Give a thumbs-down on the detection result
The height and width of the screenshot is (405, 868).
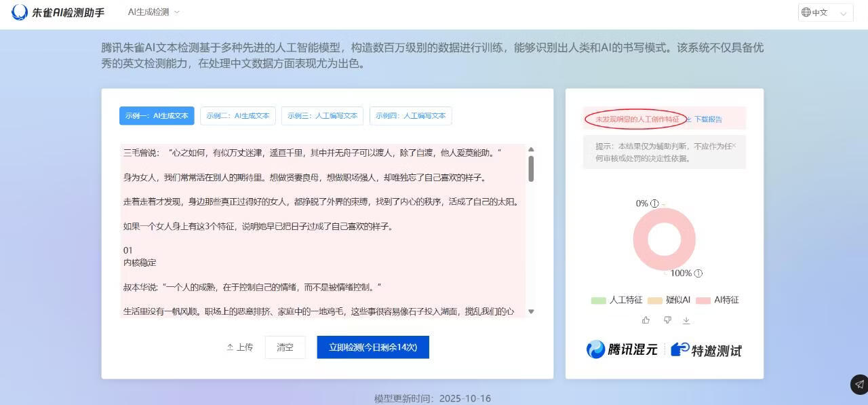click(667, 319)
